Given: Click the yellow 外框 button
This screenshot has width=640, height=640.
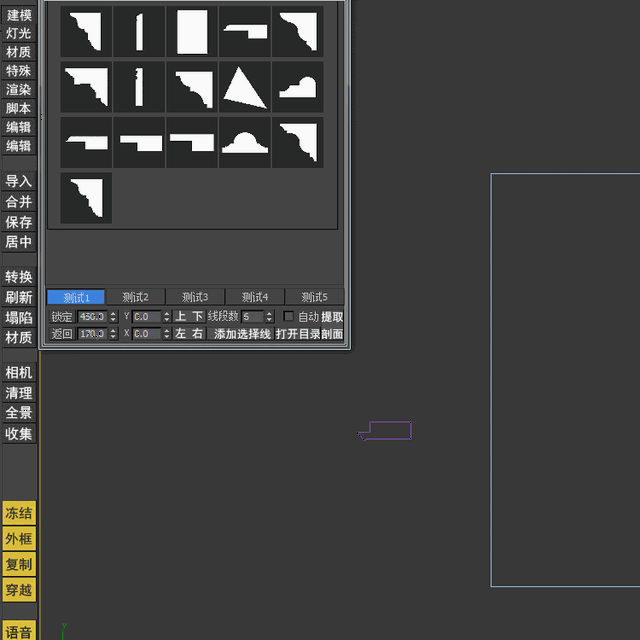Looking at the screenshot, I should pos(19,539).
